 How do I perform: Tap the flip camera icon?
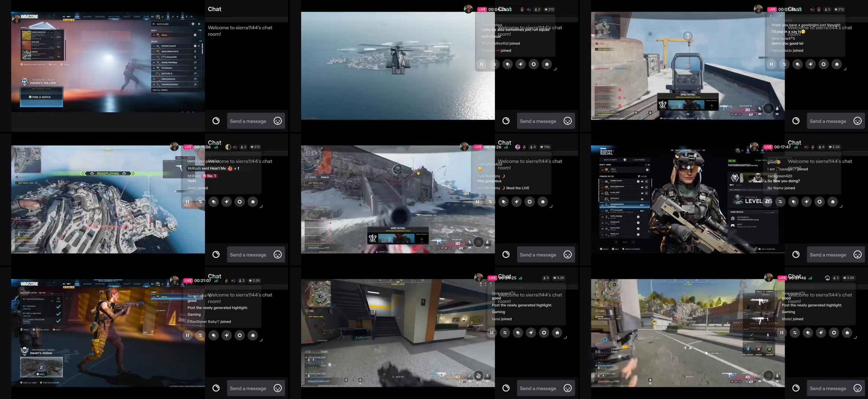click(x=200, y=202)
